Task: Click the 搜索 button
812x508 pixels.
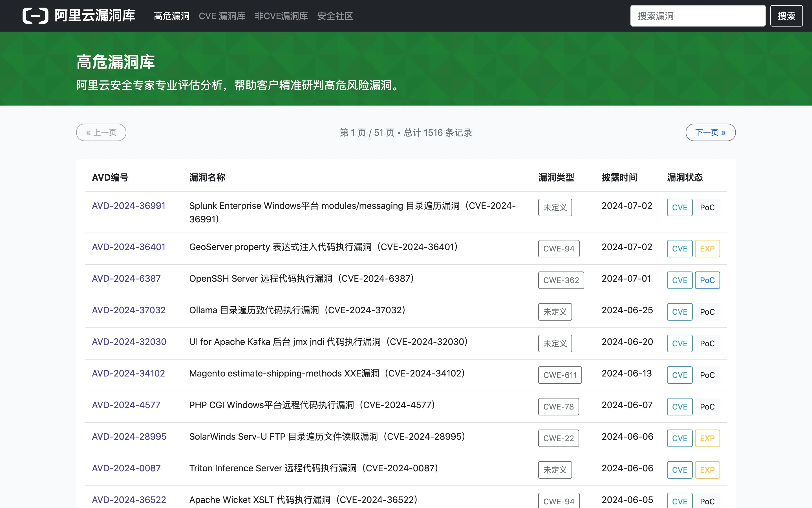Action: (x=786, y=16)
